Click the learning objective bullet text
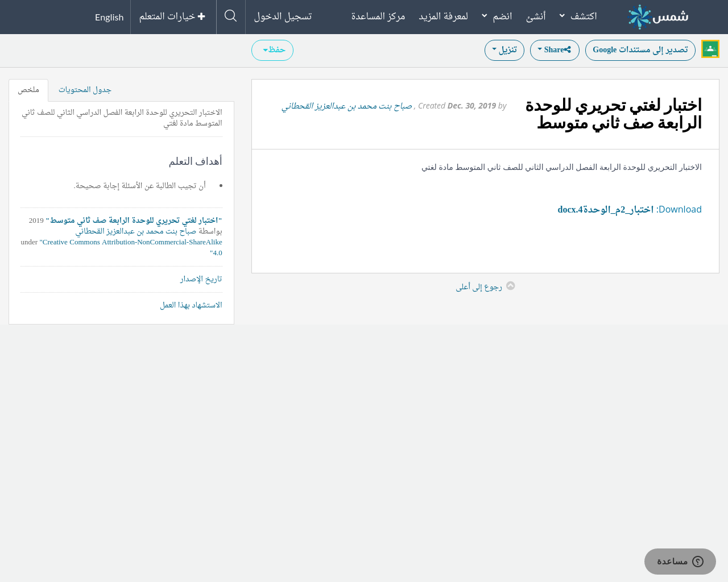This screenshot has width=728, height=582. coord(140,186)
